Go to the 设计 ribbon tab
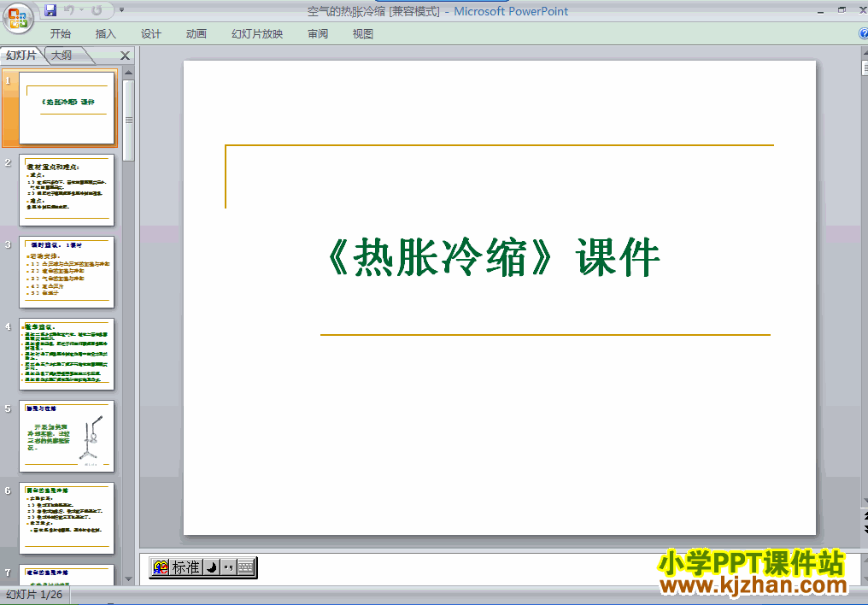The image size is (868, 605). point(150,34)
